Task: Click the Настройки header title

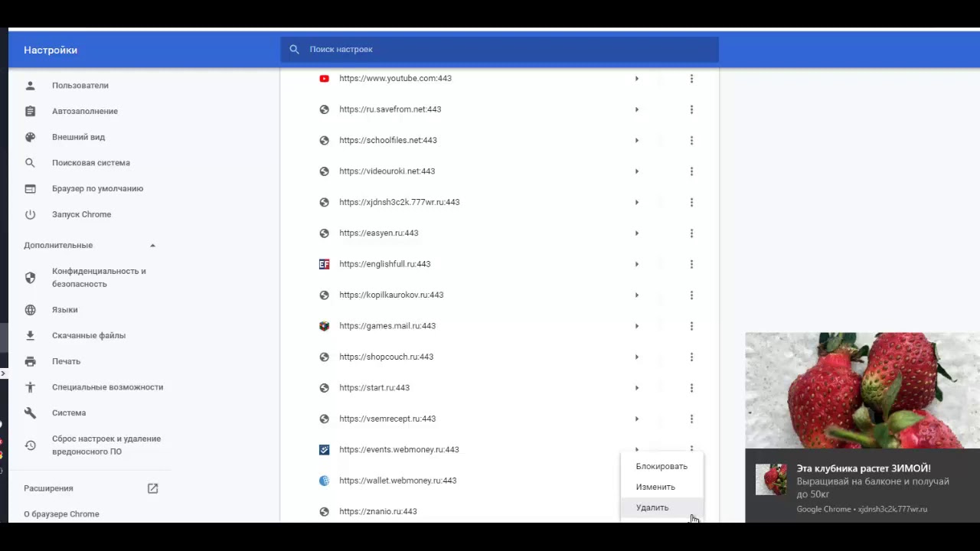Action: (x=51, y=51)
